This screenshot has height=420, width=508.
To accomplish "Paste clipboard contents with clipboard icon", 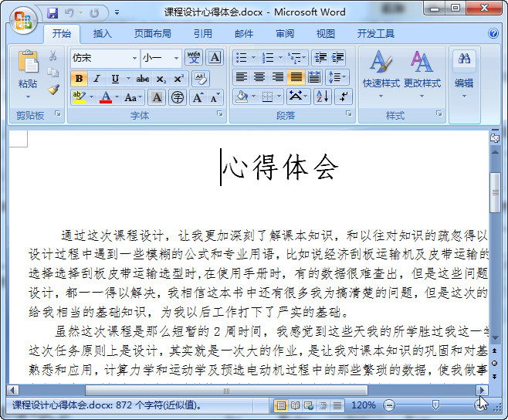I will pyautogui.click(x=28, y=62).
